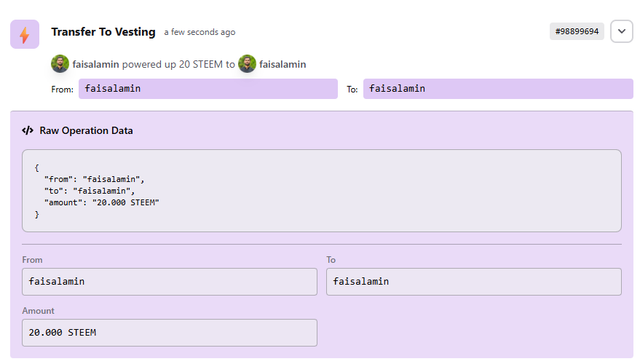Click the 'Raw Operation Data' heading

86,131
